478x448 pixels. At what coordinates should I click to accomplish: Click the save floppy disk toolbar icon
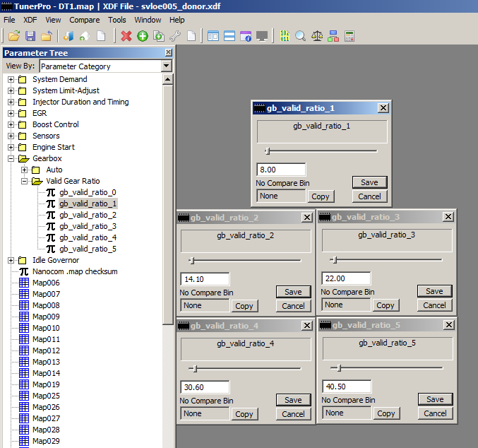[30, 36]
